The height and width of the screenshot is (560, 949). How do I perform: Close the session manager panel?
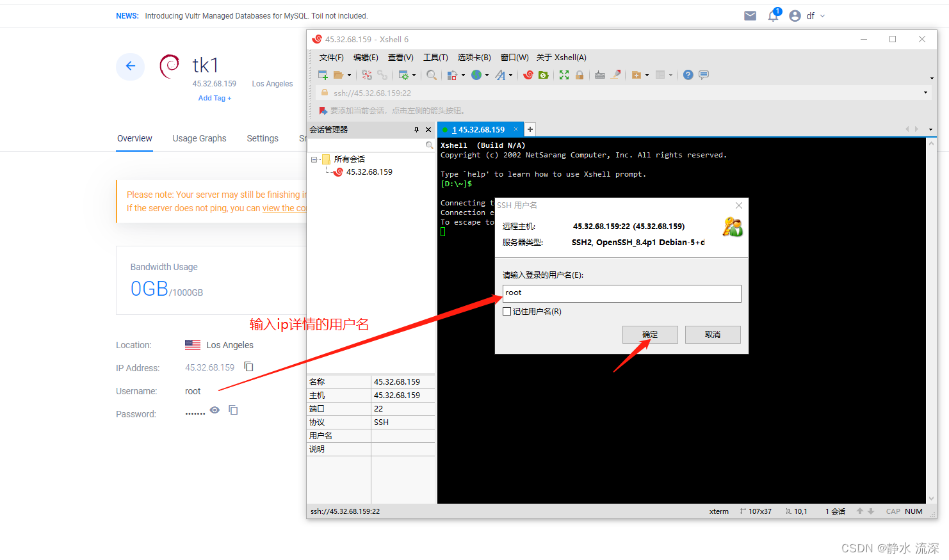click(428, 130)
